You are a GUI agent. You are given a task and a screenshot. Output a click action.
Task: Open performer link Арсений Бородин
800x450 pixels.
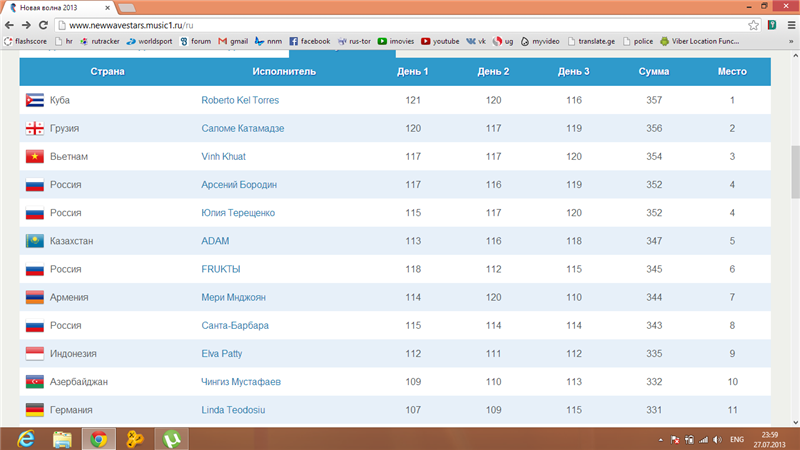[239, 184]
